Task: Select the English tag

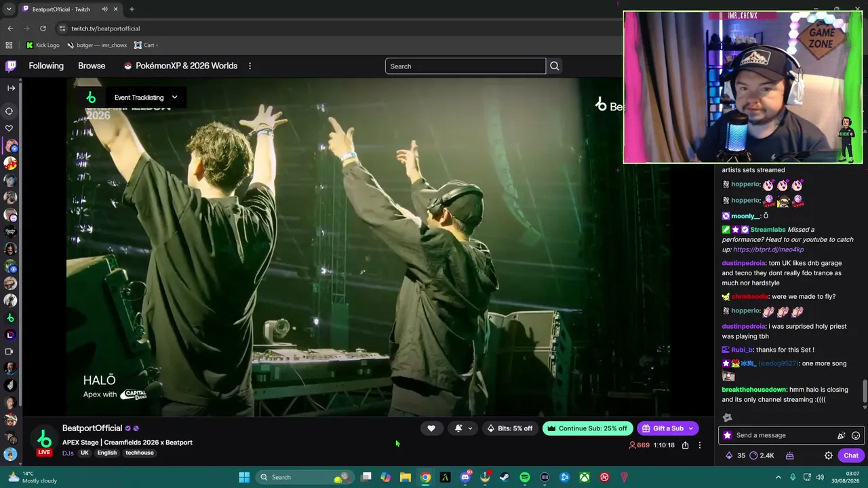Action: 106,453
